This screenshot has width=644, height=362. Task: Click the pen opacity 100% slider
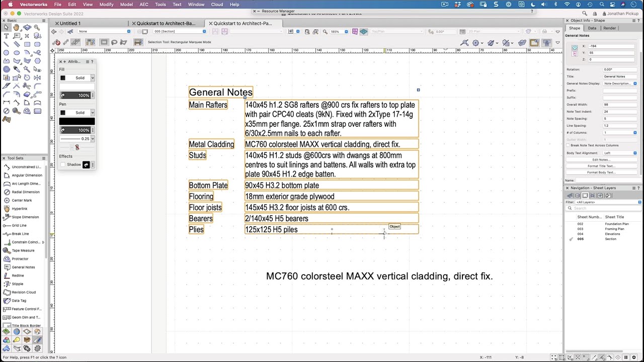[x=75, y=130]
